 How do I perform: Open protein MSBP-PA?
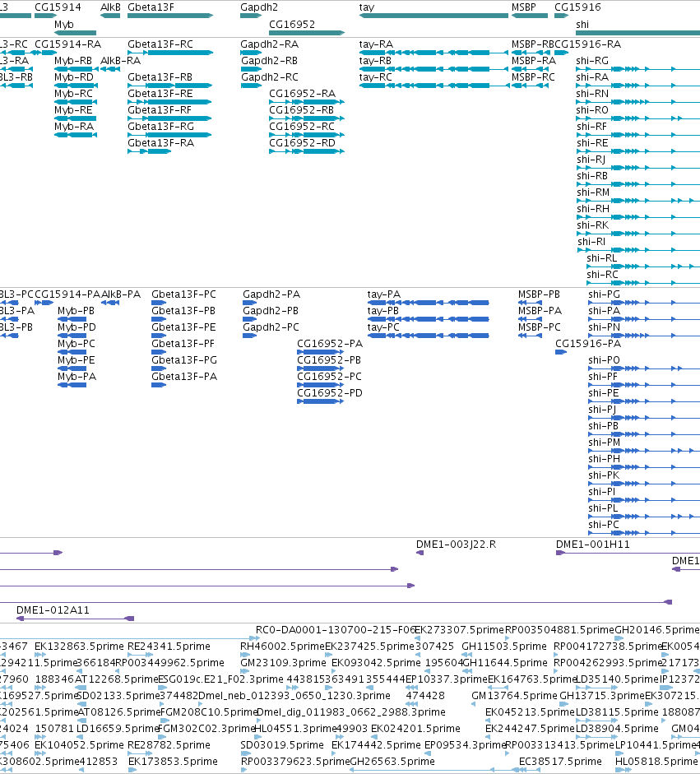[540, 310]
